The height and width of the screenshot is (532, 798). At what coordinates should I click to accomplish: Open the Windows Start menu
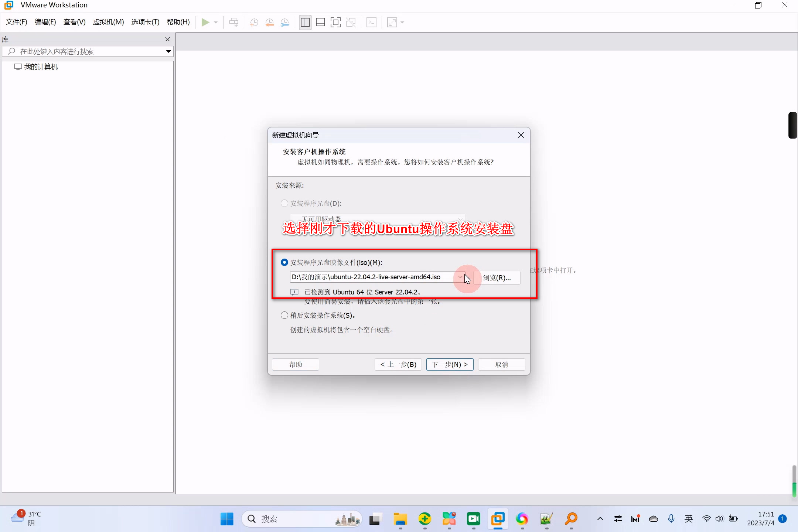click(x=227, y=519)
